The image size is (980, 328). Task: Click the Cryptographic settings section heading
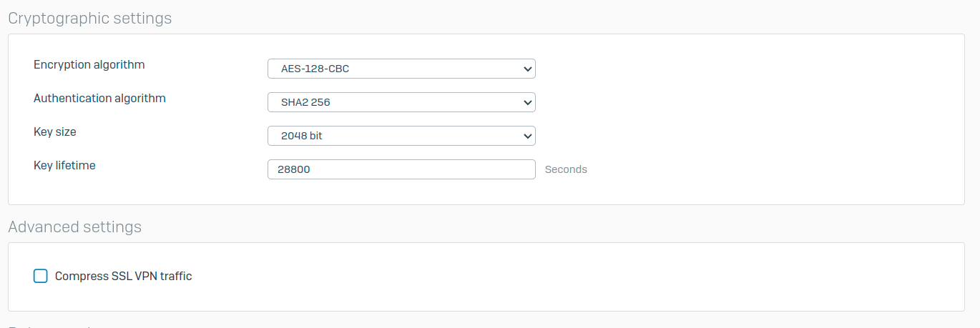pyautogui.click(x=90, y=19)
